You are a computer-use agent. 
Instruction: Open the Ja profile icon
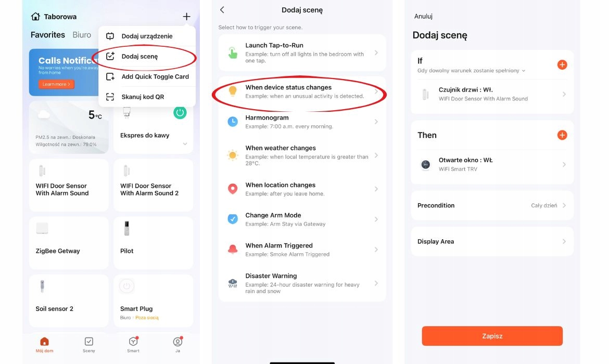click(177, 342)
